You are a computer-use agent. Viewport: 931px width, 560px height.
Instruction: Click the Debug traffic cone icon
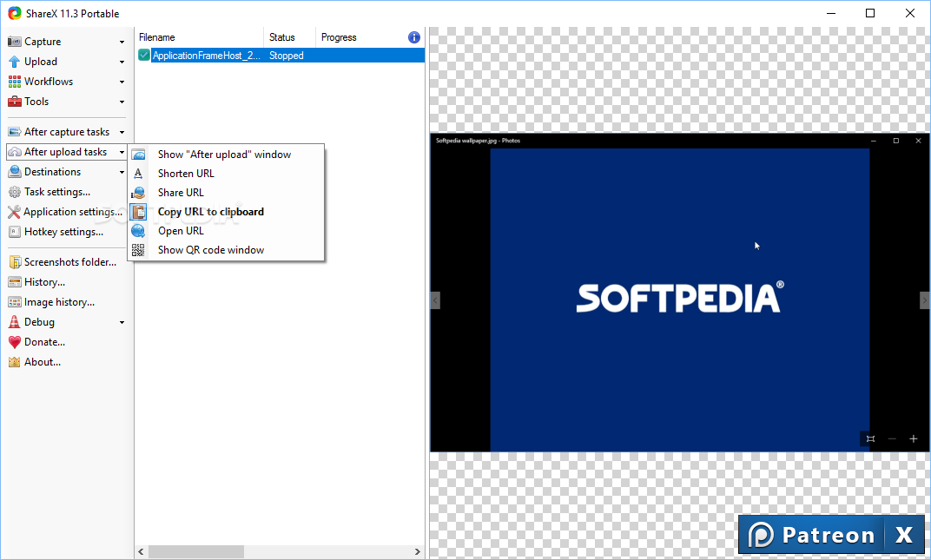coord(14,322)
